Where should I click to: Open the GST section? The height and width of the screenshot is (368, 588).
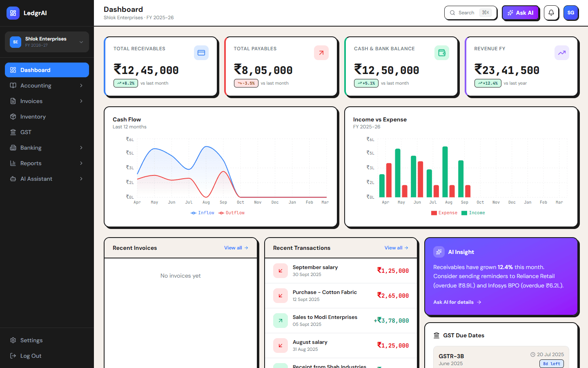[47, 132]
